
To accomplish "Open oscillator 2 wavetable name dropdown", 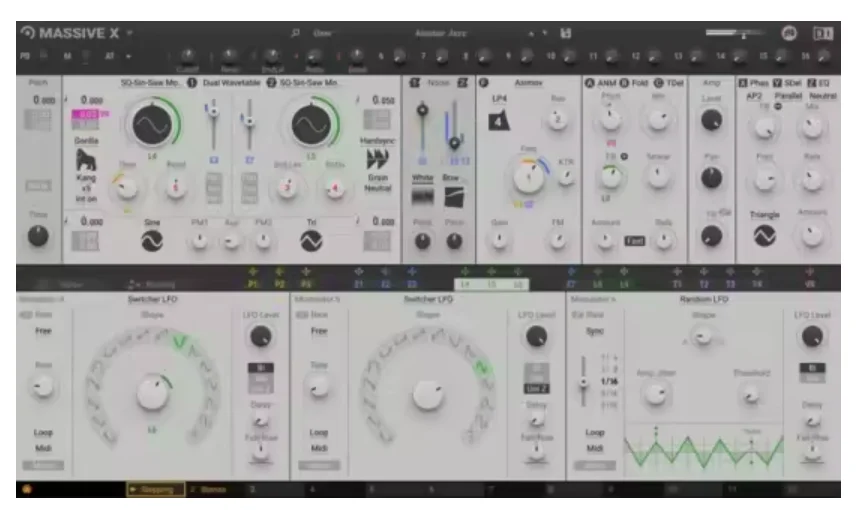I will coord(309,83).
